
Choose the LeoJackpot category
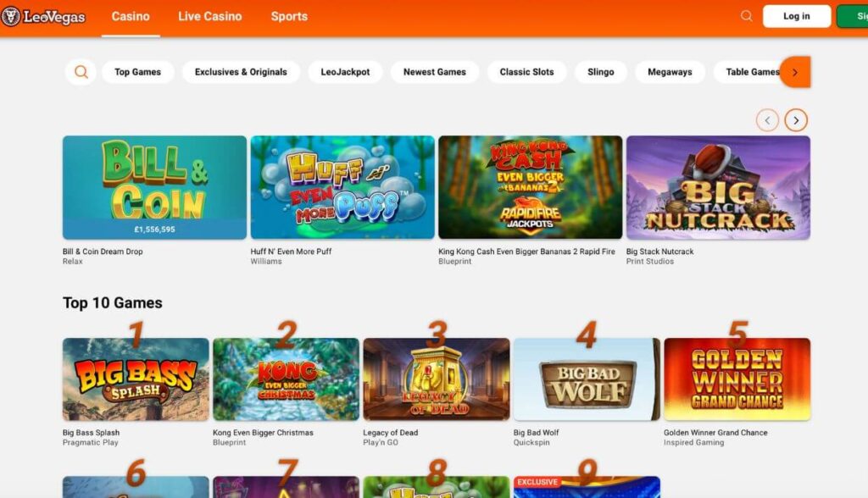[x=346, y=72]
